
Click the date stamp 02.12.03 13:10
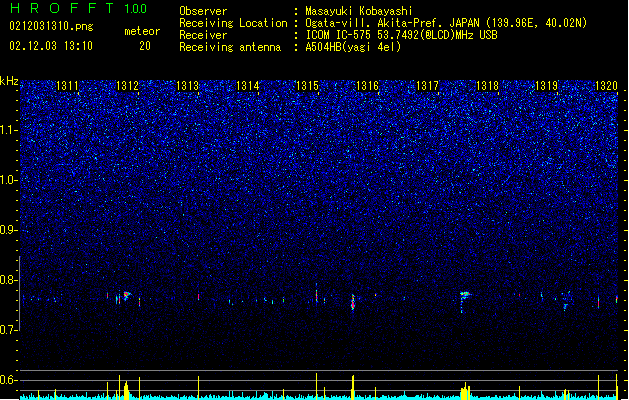pyautogui.click(x=51, y=46)
